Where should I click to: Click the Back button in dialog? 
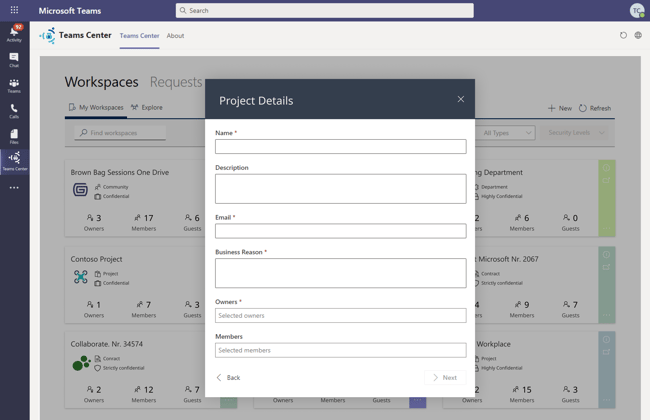pos(228,377)
